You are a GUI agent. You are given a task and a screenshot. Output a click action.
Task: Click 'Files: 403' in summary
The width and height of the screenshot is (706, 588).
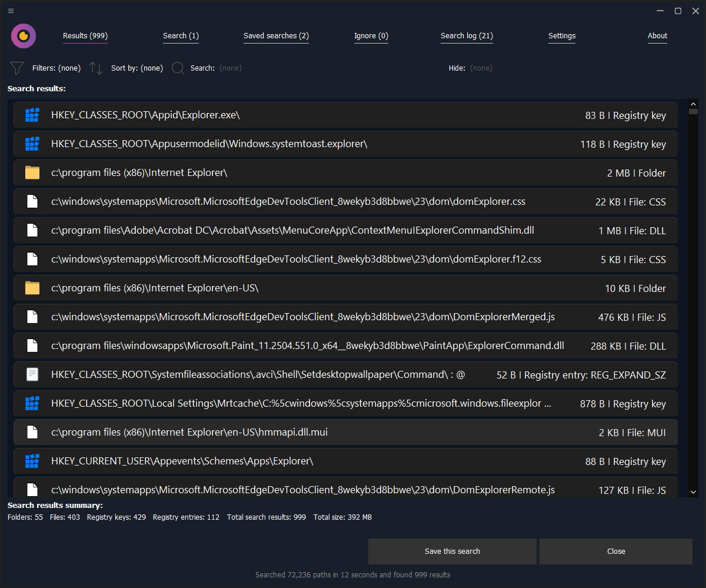pos(65,517)
